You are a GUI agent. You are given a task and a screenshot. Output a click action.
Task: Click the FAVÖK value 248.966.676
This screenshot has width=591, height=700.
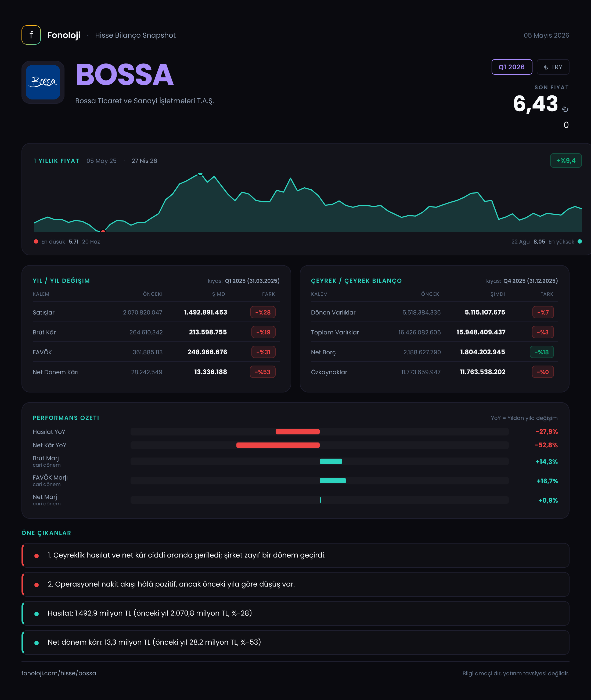coord(207,352)
